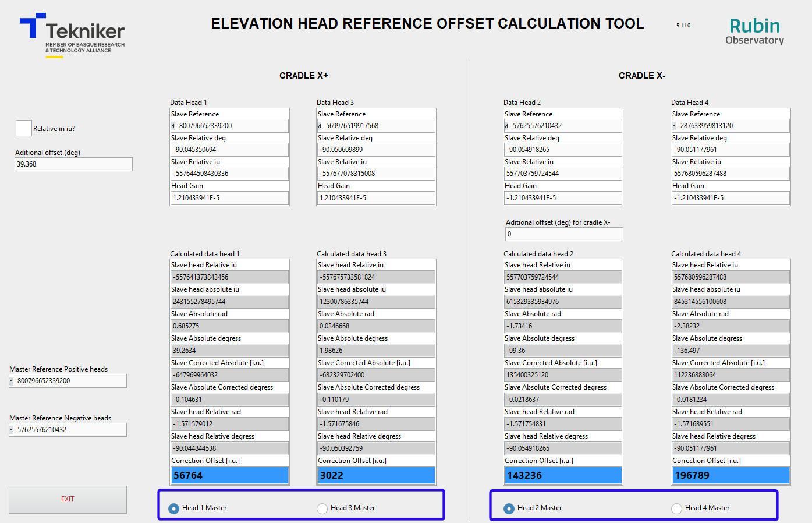Image resolution: width=812 pixels, height=523 pixels.
Task: Click head 4 Corrected degrees value -0.0181234
Action: [x=731, y=400]
